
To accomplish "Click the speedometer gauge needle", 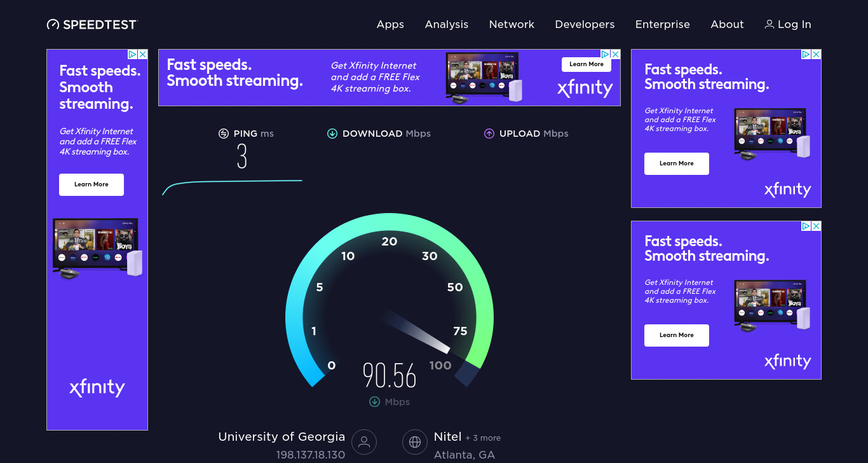I will pos(417,331).
